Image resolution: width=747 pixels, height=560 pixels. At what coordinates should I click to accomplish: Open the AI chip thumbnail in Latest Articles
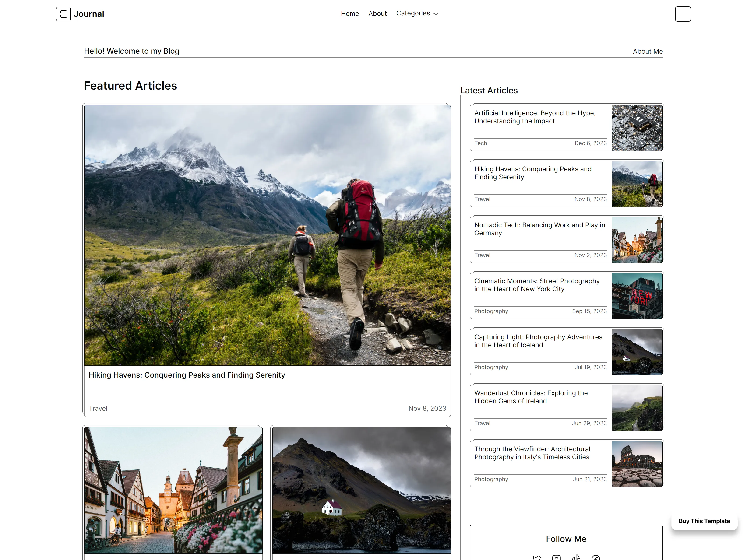637,128
